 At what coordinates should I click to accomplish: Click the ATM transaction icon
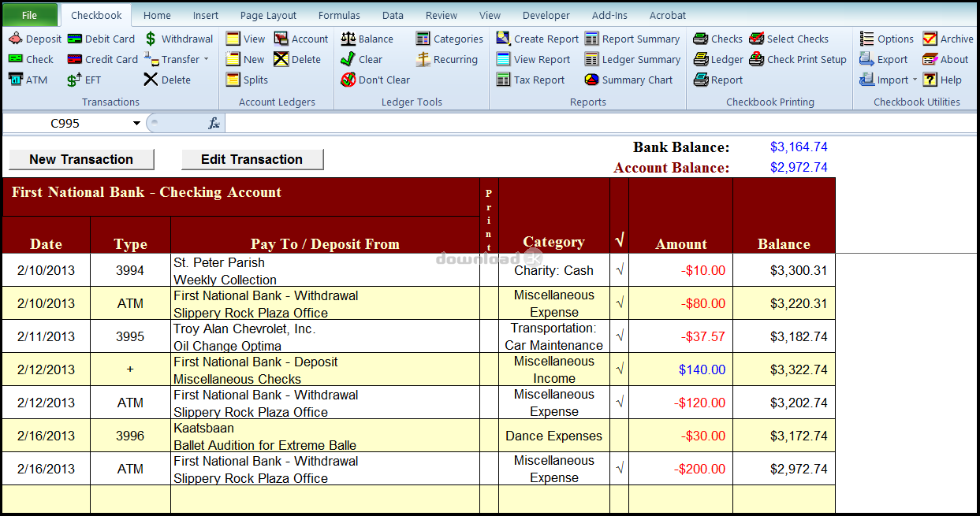point(16,80)
